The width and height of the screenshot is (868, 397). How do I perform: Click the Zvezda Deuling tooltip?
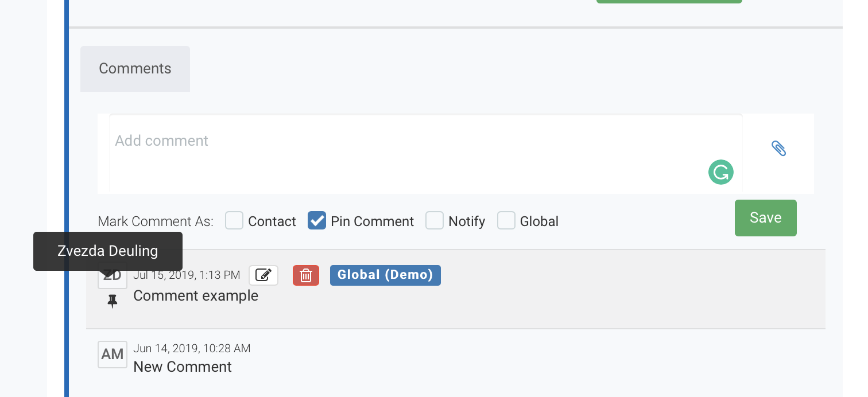(108, 251)
